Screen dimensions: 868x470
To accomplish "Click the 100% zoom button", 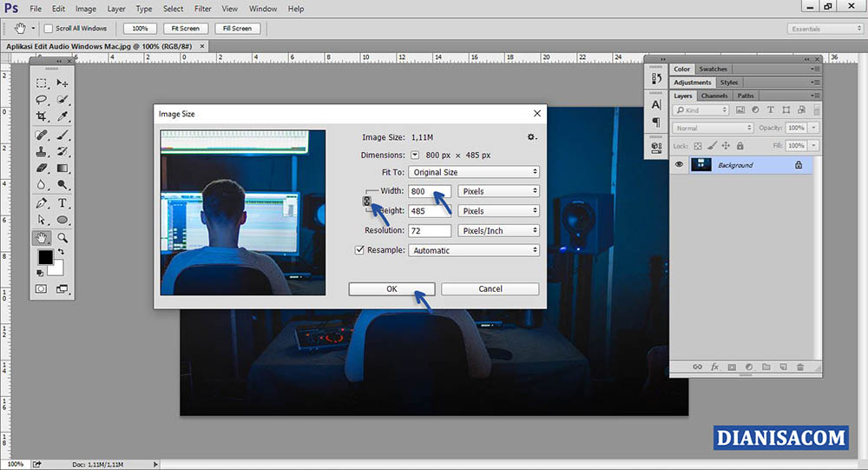I will 140,29.
